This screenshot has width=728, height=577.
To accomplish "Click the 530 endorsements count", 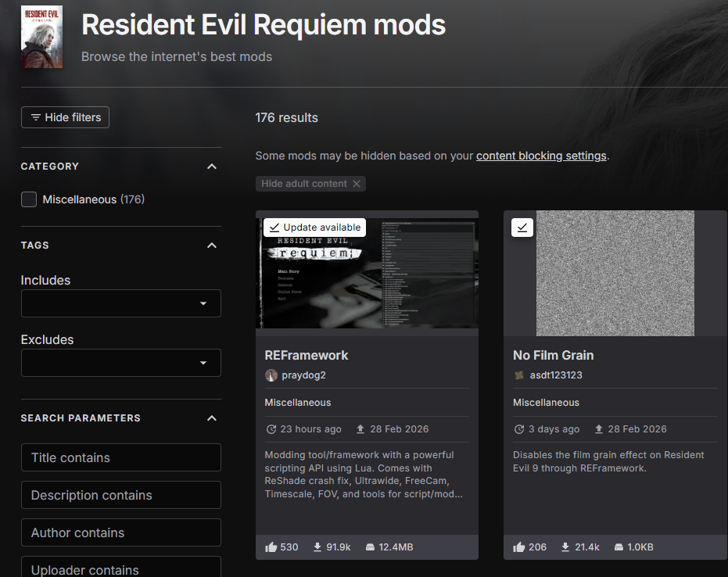I will point(289,547).
